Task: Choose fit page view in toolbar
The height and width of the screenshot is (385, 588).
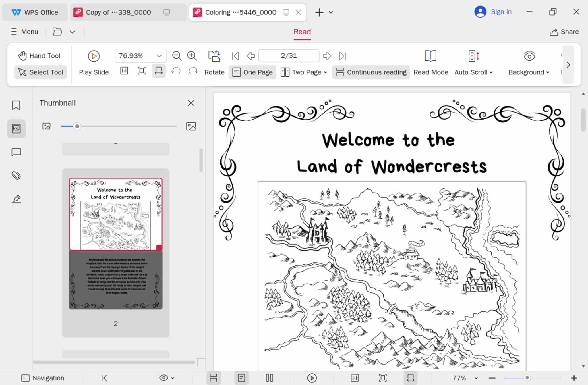Action: tap(142, 71)
